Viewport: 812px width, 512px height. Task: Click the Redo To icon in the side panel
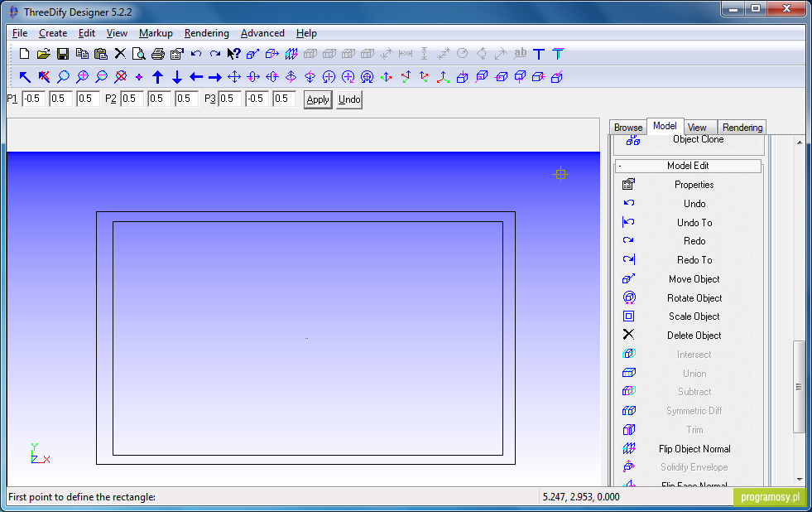(629, 259)
